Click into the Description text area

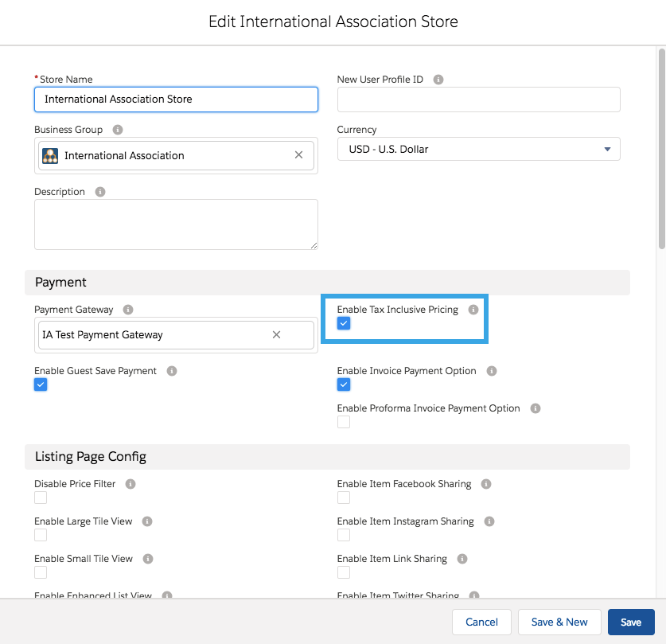176,224
